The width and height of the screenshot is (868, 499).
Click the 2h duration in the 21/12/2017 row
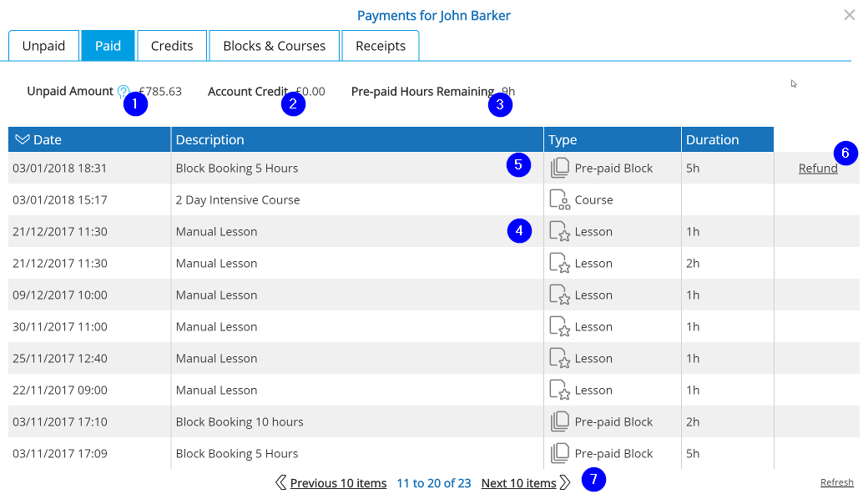[x=693, y=264]
